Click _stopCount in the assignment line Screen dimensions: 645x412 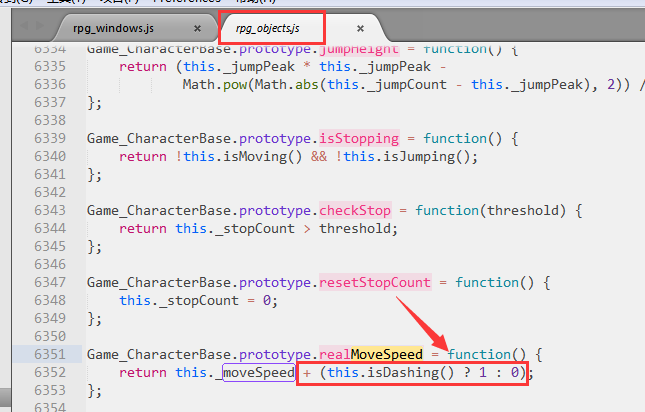pyautogui.click(x=198, y=301)
